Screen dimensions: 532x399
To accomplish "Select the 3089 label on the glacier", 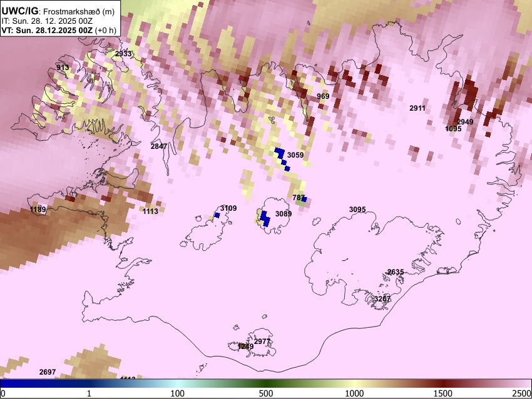I will click(284, 213).
